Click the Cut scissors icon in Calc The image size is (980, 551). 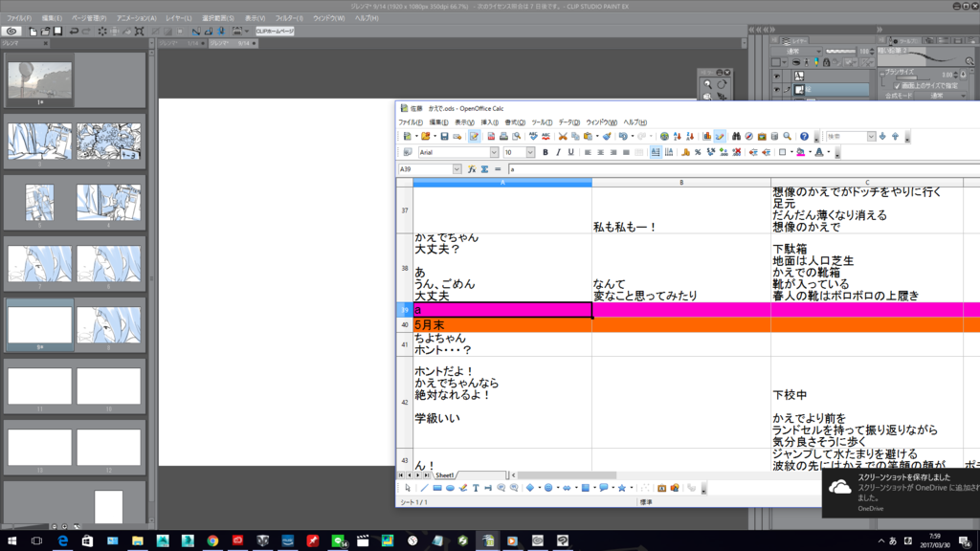(563, 136)
